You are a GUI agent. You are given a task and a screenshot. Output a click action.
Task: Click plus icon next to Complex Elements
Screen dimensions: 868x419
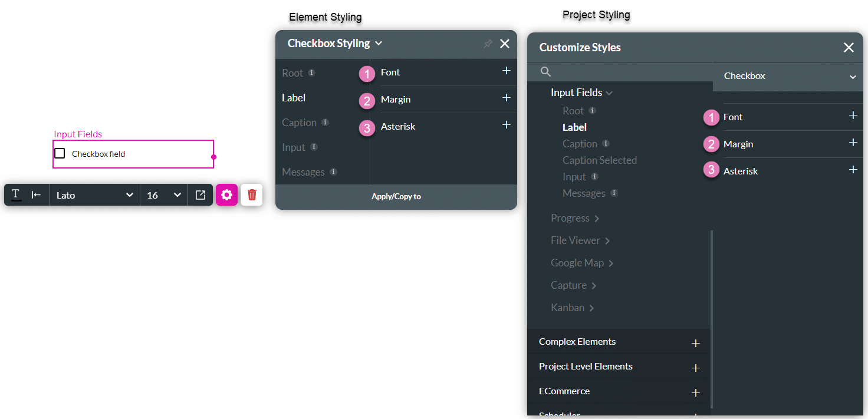(696, 343)
